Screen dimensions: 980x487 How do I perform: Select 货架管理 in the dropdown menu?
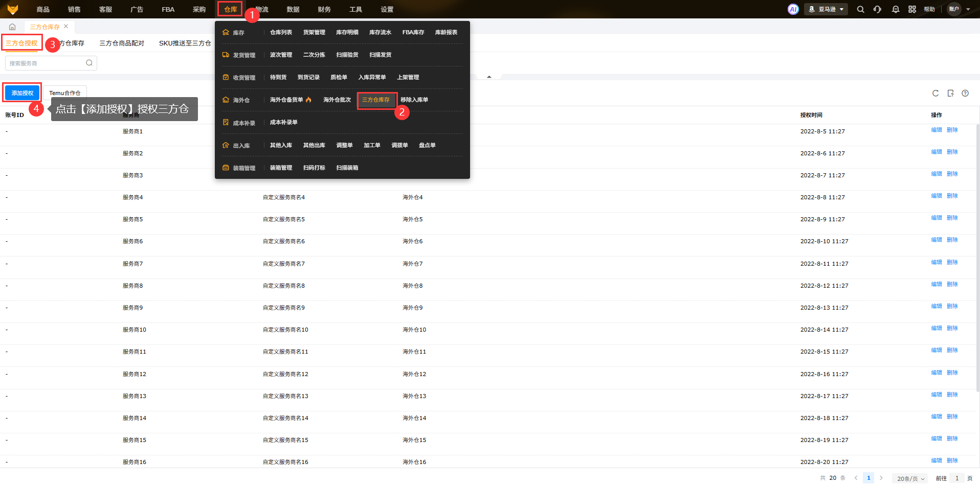pos(314,32)
